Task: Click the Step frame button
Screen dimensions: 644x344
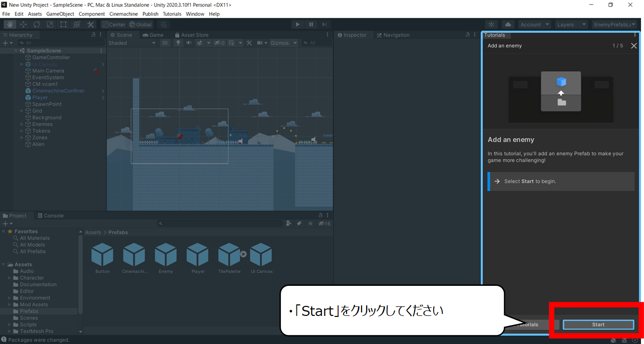Action: click(x=325, y=24)
